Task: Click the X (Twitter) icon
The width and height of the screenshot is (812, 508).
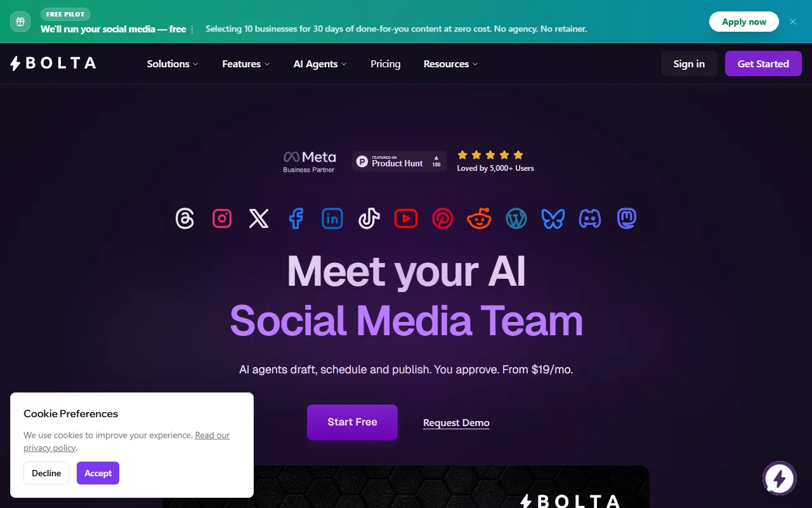Action: (259, 218)
